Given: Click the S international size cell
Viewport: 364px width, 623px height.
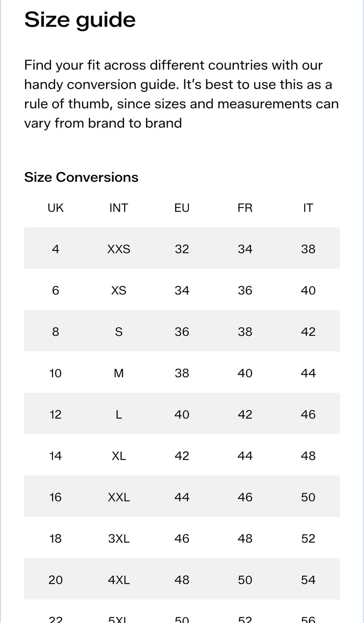Looking at the screenshot, I should click(x=119, y=332).
